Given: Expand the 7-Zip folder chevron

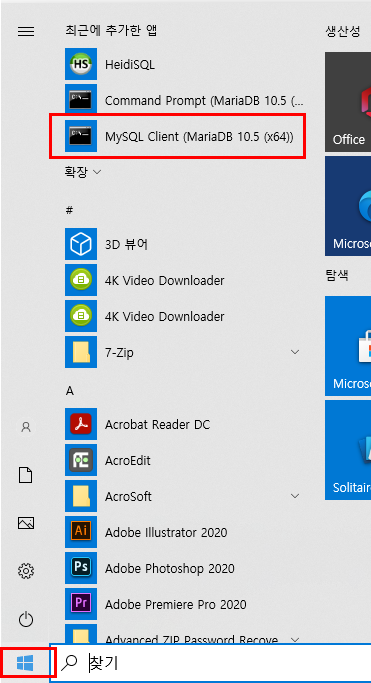Looking at the screenshot, I should click(x=295, y=352).
